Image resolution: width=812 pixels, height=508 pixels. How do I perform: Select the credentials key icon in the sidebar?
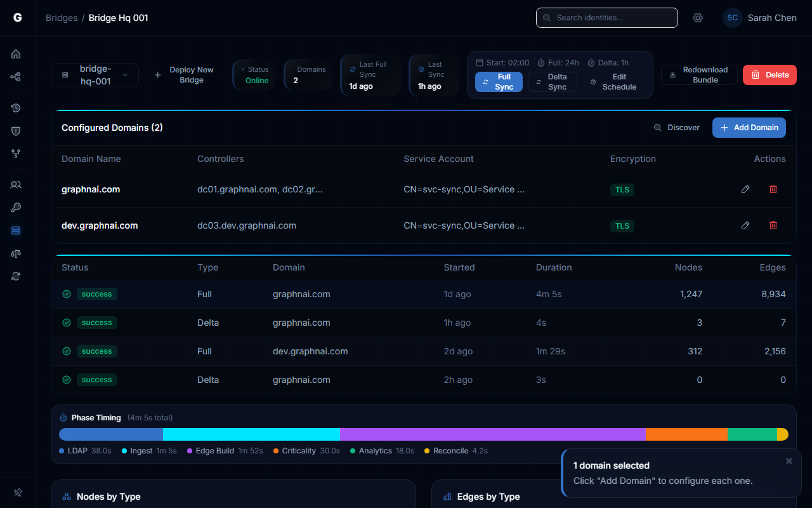pyautogui.click(x=16, y=207)
